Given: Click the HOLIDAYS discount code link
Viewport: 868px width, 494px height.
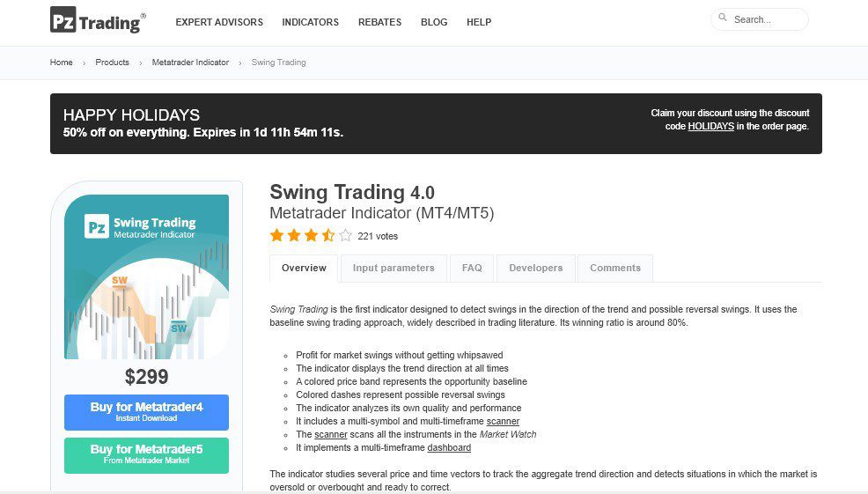Looking at the screenshot, I should click(710, 126).
